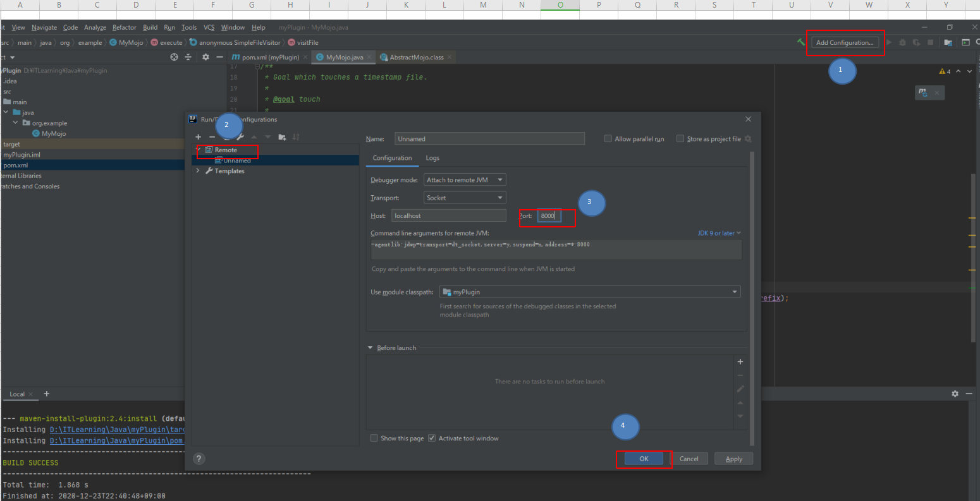
Task: Open the Transport Socket dropdown
Action: pos(465,198)
